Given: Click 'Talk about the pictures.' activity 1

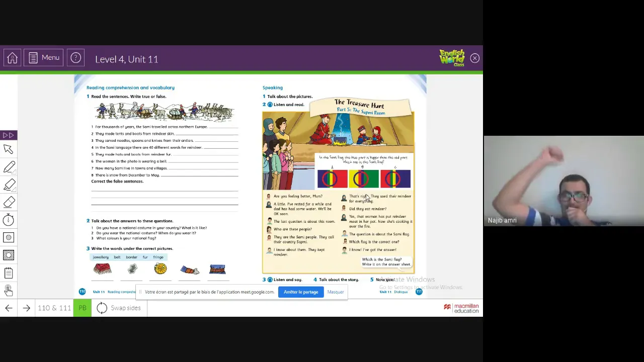Looking at the screenshot, I should click(290, 97).
